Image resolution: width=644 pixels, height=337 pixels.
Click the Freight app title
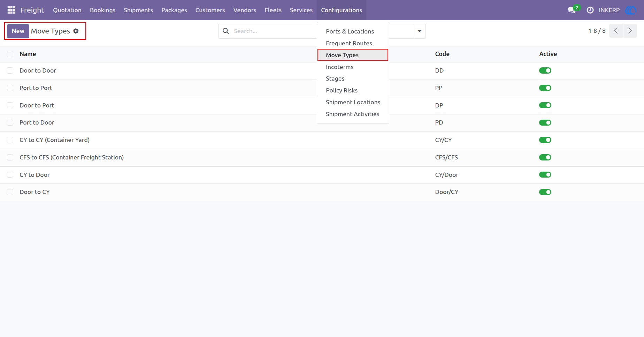click(x=32, y=10)
